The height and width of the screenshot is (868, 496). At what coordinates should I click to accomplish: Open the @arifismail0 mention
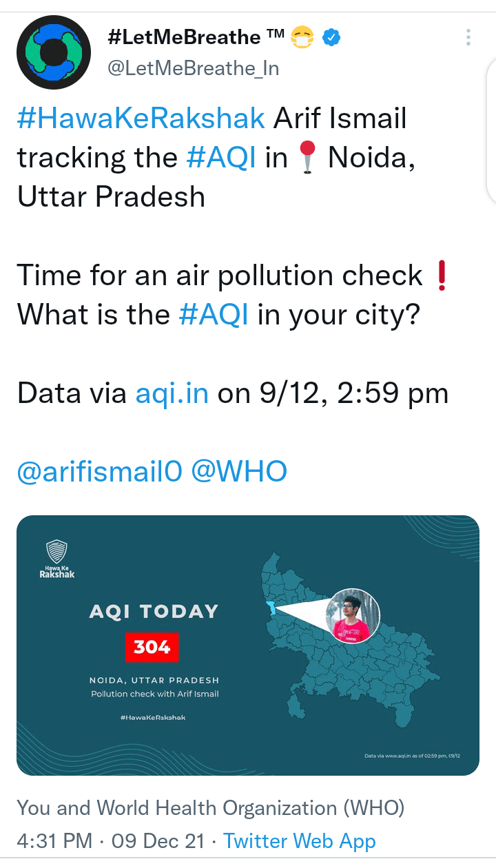tap(99, 472)
